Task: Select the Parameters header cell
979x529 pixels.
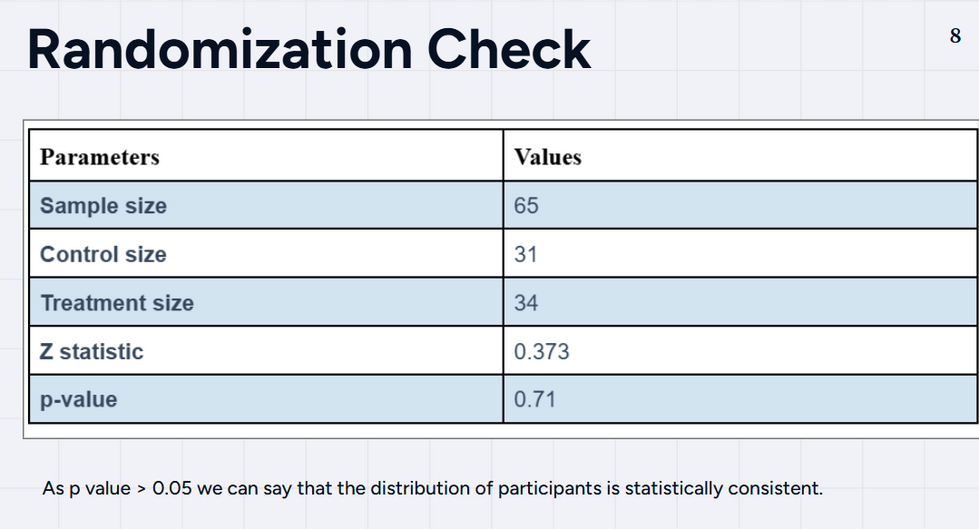Action: tap(266, 156)
